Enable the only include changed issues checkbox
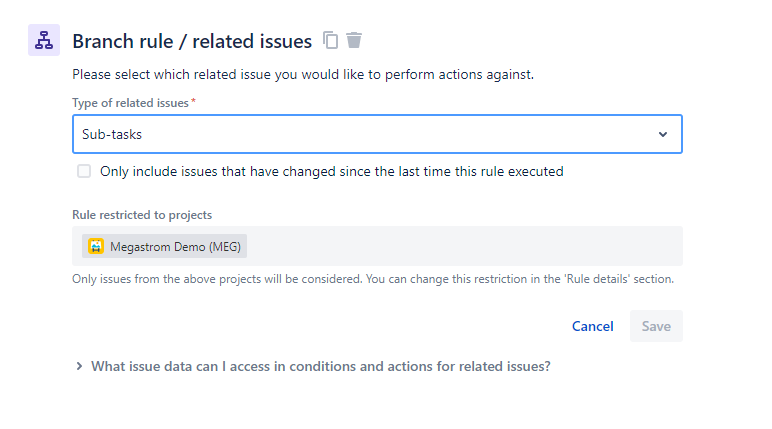 (84, 171)
